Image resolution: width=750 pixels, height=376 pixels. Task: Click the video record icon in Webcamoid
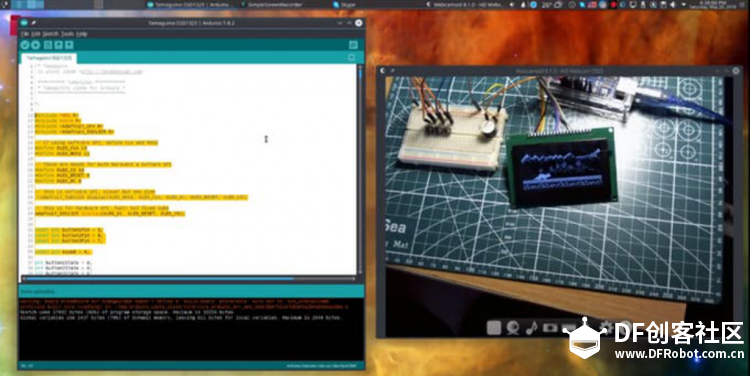550,328
